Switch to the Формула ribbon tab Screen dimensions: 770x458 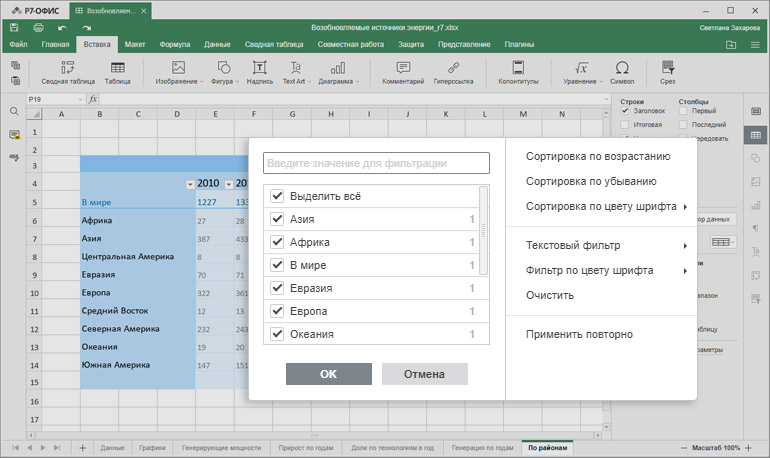[174, 45]
